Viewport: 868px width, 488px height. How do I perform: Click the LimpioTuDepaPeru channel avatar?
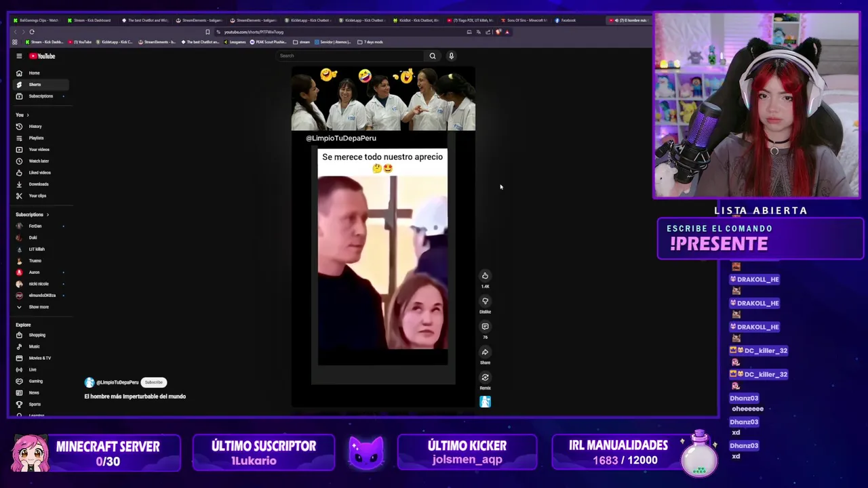click(x=89, y=382)
